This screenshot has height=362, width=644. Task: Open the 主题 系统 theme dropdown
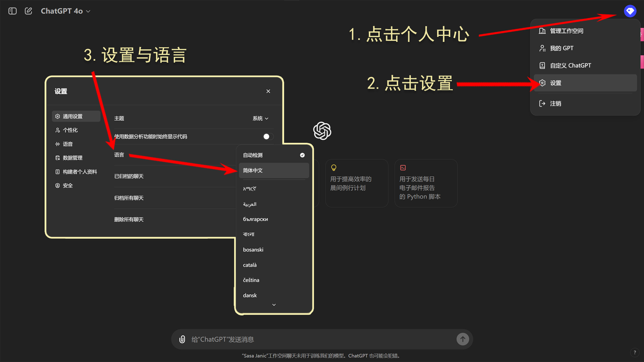(261, 119)
